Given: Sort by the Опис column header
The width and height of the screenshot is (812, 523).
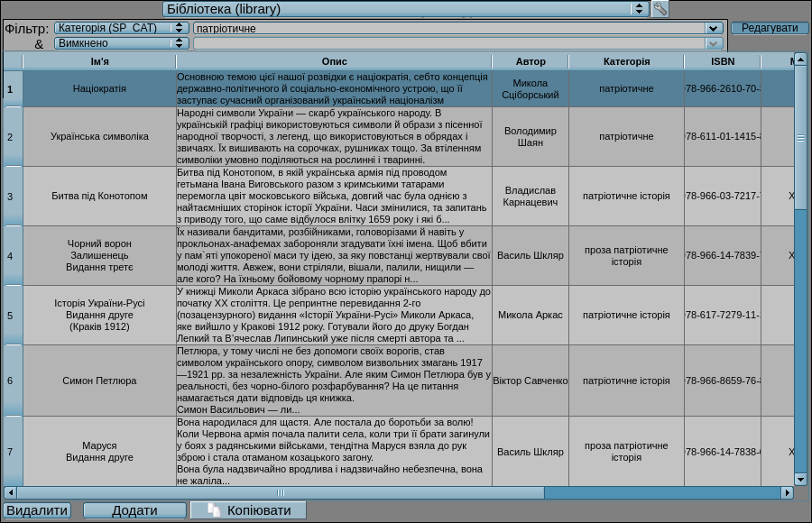Looking at the screenshot, I should [x=334, y=61].
